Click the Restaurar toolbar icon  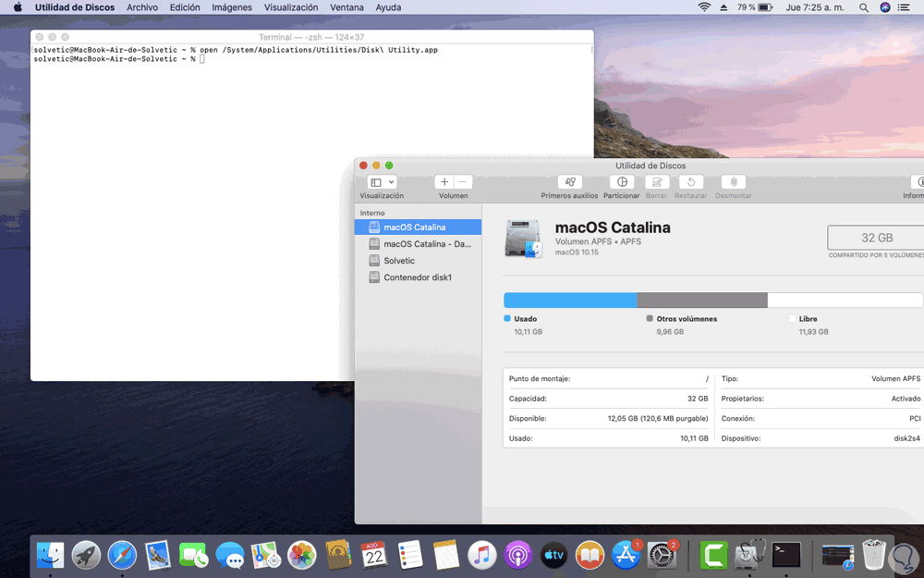coord(691,182)
